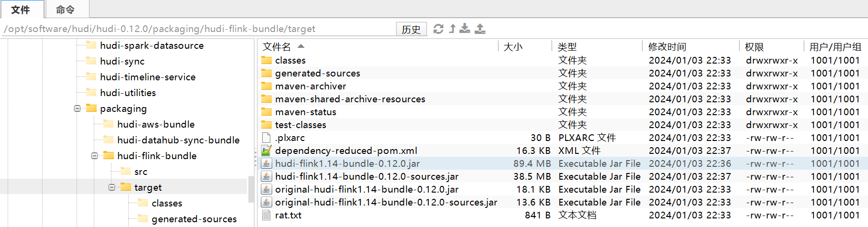Select file name .plxarc
The image size is (868, 227).
[290, 138]
